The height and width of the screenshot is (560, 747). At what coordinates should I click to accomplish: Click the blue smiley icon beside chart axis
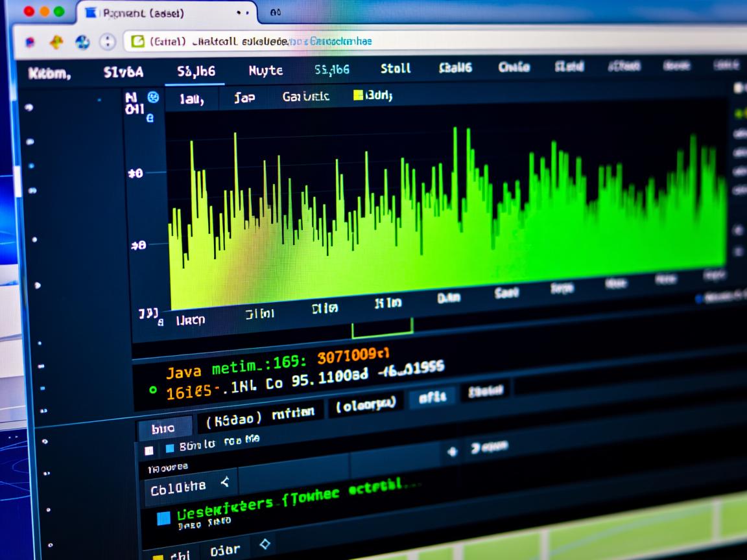[x=154, y=97]
